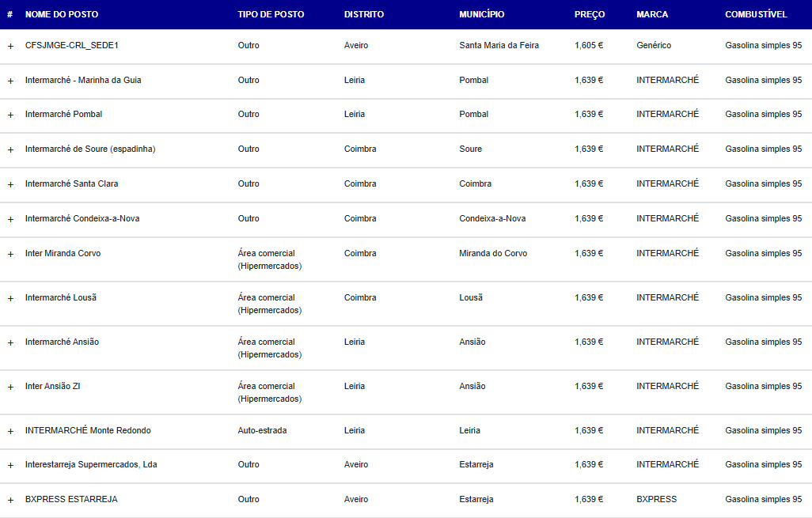Sort by COMBUSTÍVEL column header
The width and height of the screenshot is (812, 518).
tap(756, 14)
